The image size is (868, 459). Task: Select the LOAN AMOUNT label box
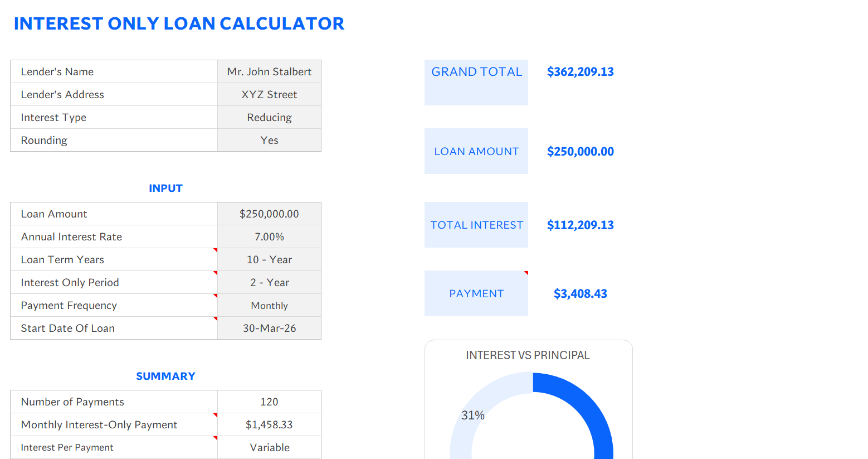476,151
